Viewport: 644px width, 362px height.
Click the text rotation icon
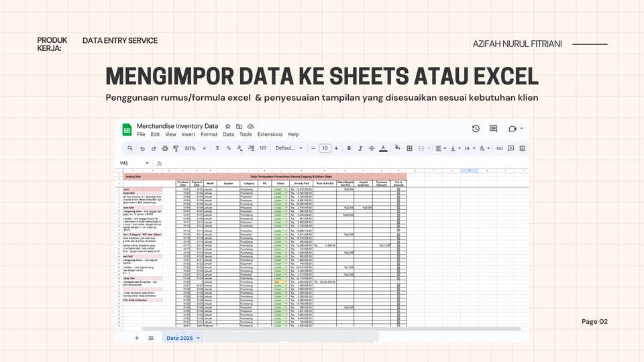482,148
